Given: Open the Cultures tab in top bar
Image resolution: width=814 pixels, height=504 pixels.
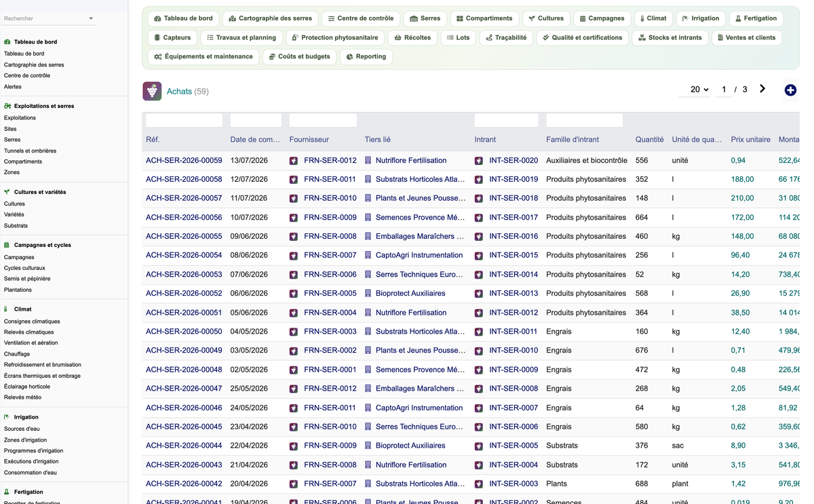Looking at the screenshot, I should (546, 18).
